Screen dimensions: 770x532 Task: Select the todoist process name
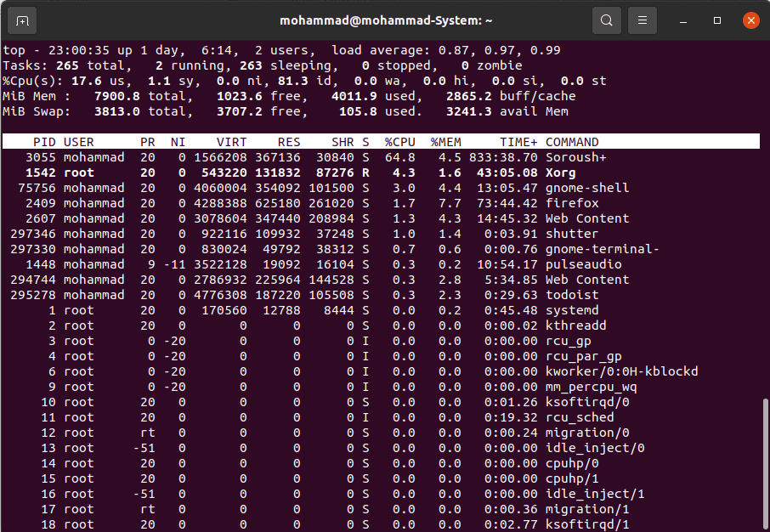click(572, 295)
